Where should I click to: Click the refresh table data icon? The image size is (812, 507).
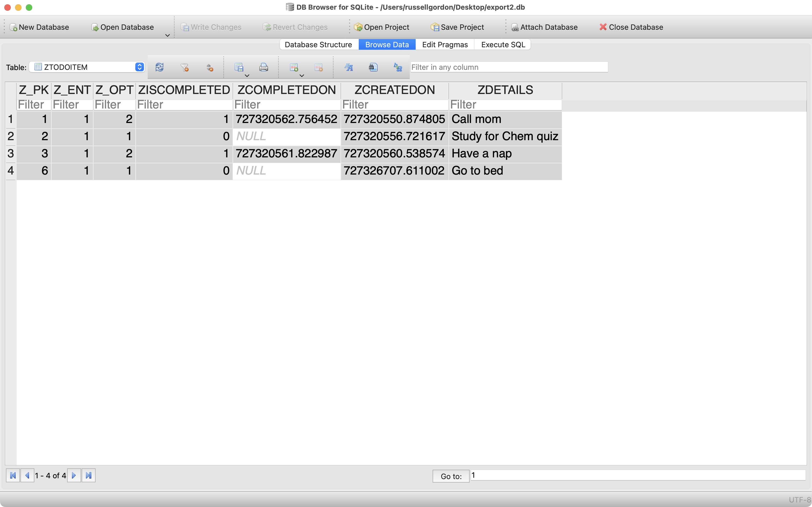click(159, 67)
